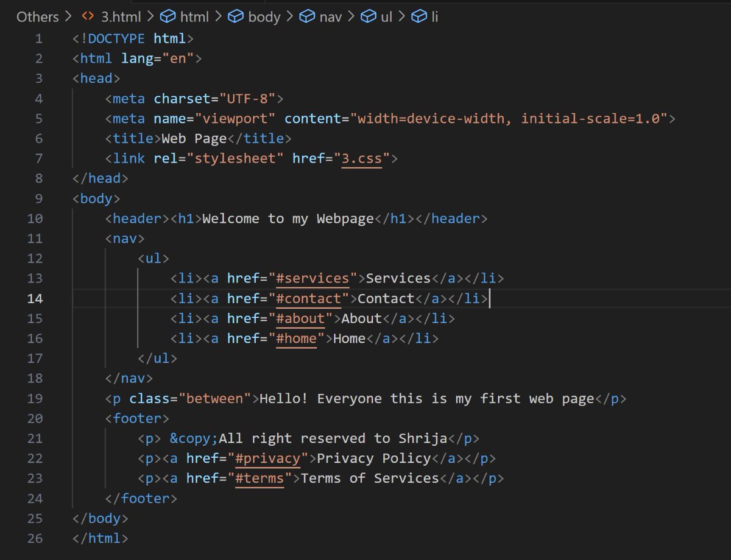Click line number 1 in gutter
Image resolution: width=731 pixels, height=560 pixels.
point(39,39)
